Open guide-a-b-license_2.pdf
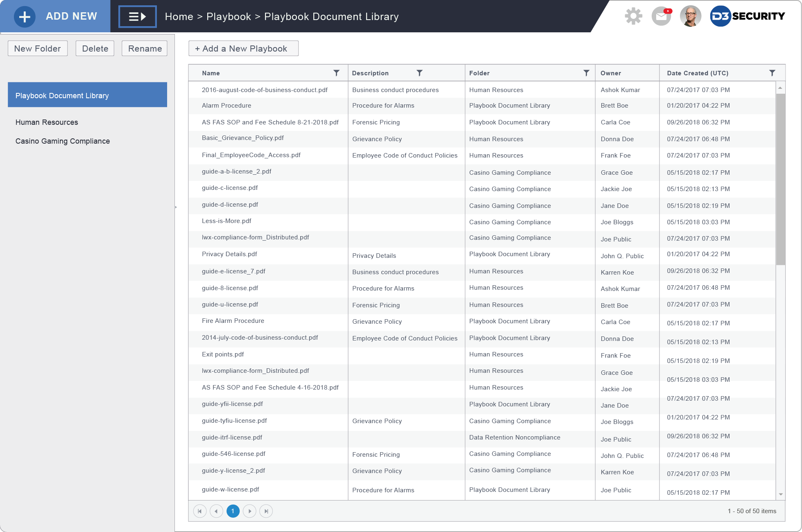Screen dimensions: 802x532 click(237, 171)
